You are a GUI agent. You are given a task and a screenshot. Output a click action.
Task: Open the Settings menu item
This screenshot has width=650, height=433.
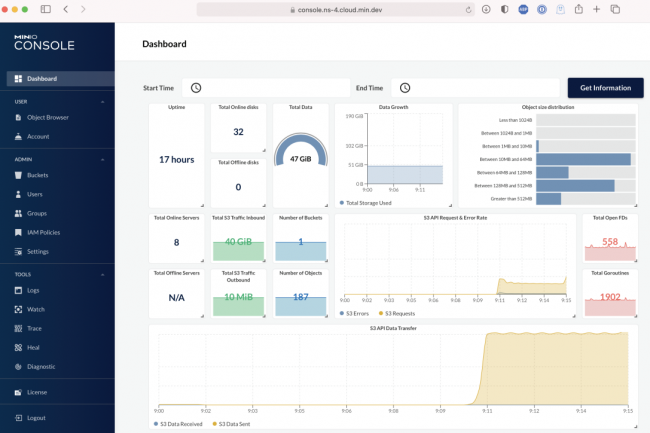click(x=38, y=251)
